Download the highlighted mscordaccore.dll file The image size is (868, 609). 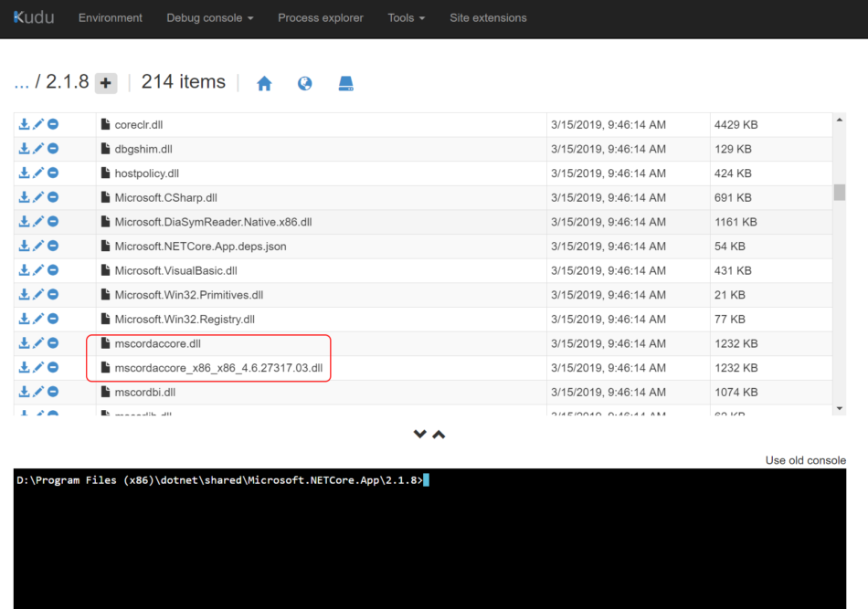(23, 343)
